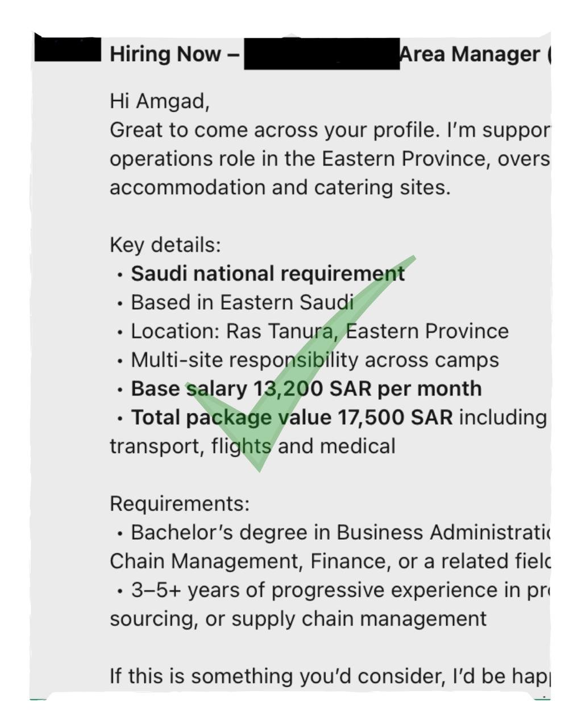582x728 pixels.
Task: Select the "Area Manager" title text
Action: tap(469, 54)
